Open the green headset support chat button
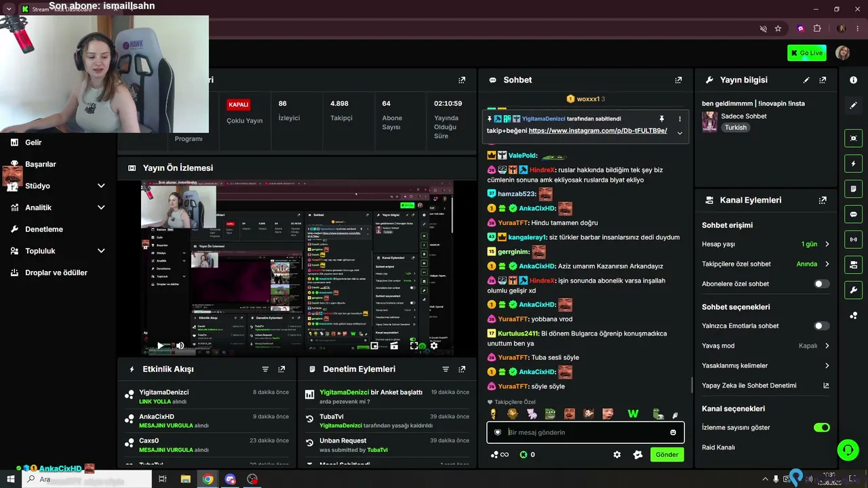 [x=847, y=449]
